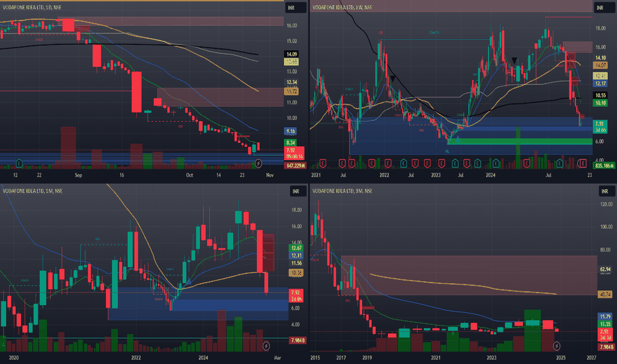Viewport: 617px width, 364px height.
Task: Open the INR currency selector on the 1D chart
Action: 295,7
